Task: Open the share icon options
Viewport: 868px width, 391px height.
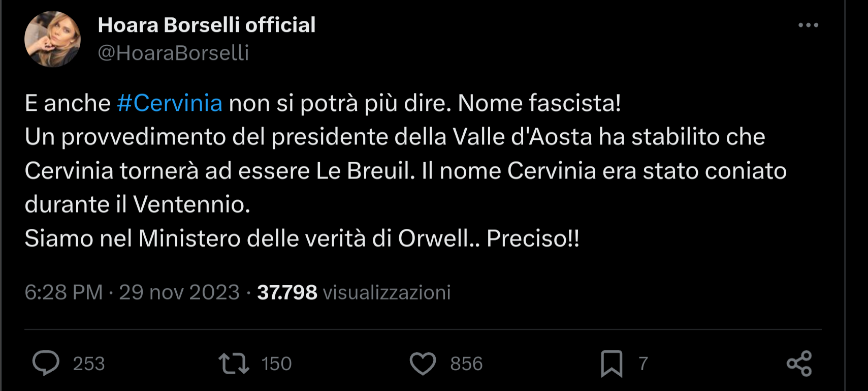Action: (x=799, y=364)
